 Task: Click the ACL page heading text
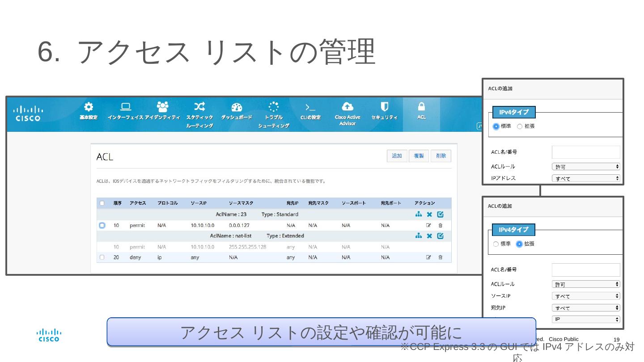[x=105, y=157]
